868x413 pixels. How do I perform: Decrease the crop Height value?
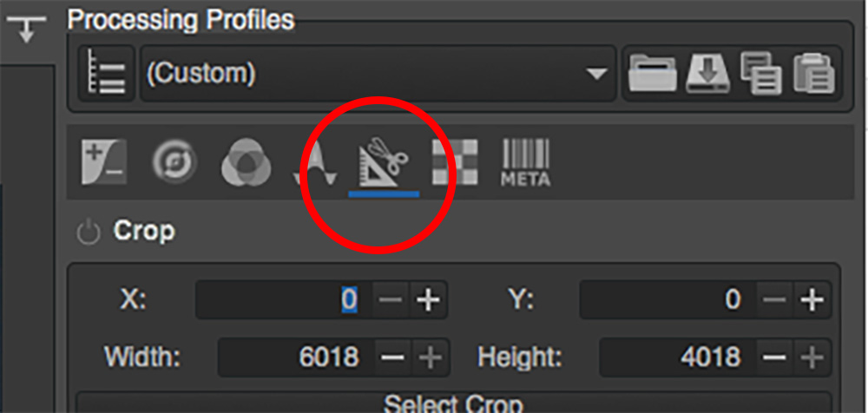pyautogui.click(x=774, y=357)
